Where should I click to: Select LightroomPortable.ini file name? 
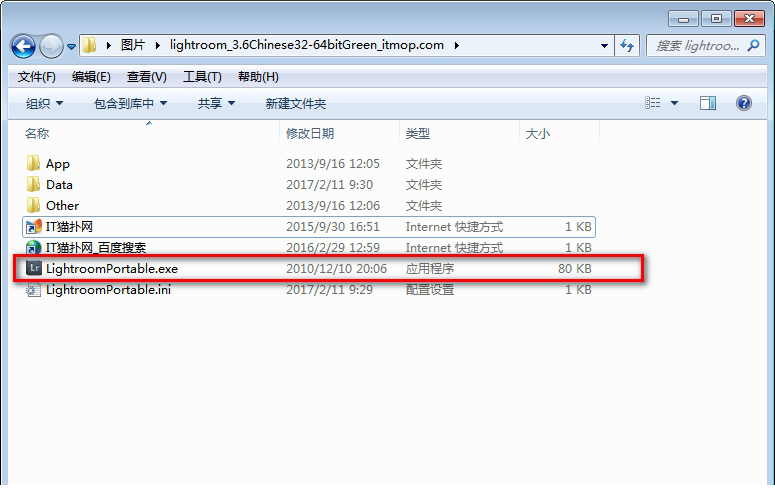pyautogui.click(x=108, y=289)
